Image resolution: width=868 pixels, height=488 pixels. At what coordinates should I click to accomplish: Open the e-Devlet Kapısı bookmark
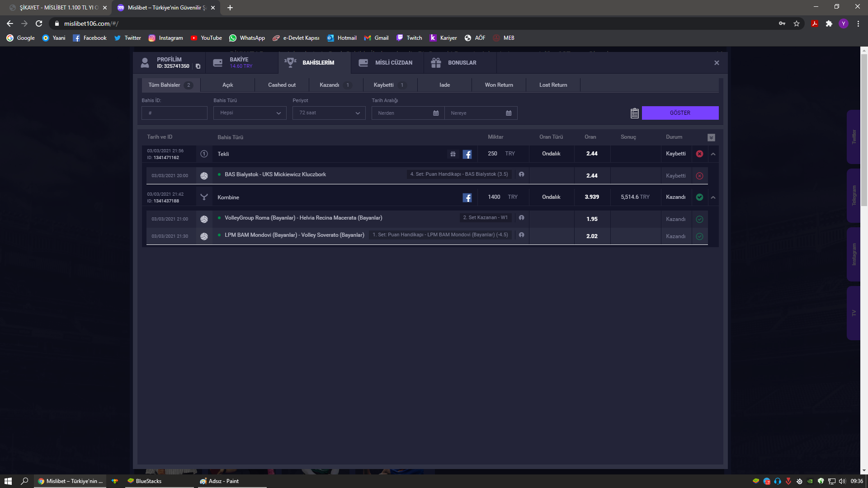[x=296, y=38]
